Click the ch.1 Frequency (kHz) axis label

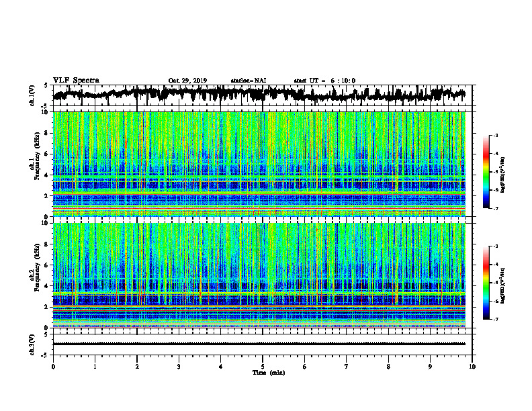(x=34, y=154)
